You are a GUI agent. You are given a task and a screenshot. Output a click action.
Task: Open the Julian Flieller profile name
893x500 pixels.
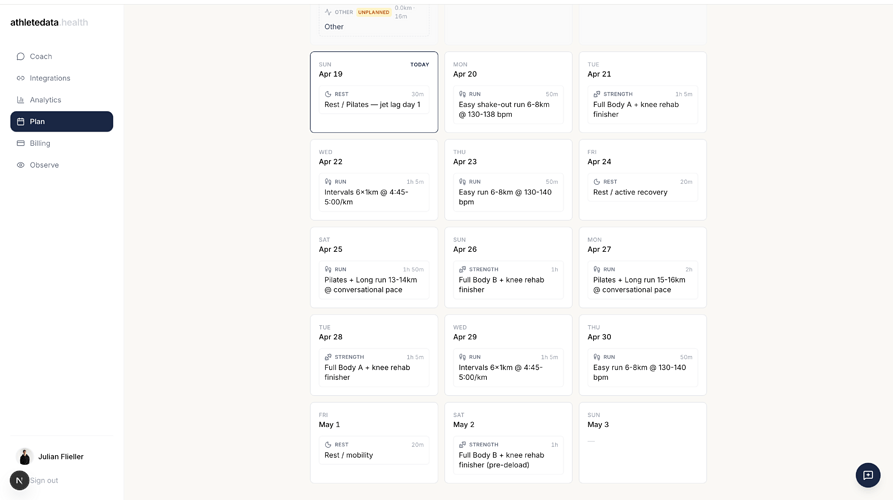(x=61, y=456)
